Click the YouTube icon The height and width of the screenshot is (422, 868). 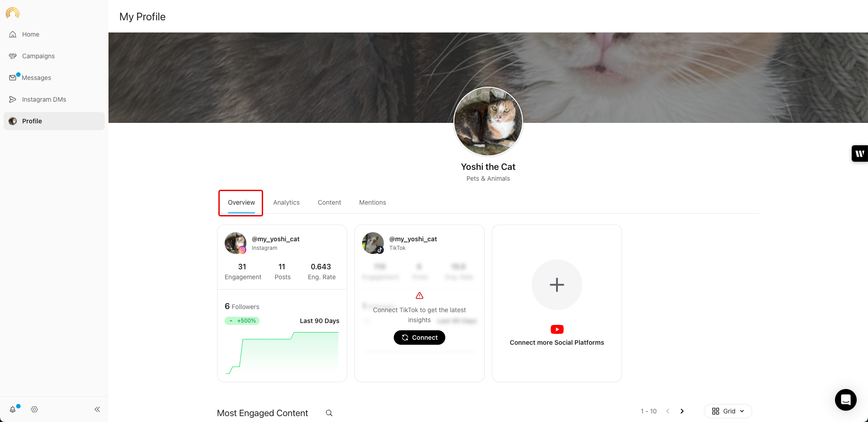pyautogui.click(x=557, y=329)
